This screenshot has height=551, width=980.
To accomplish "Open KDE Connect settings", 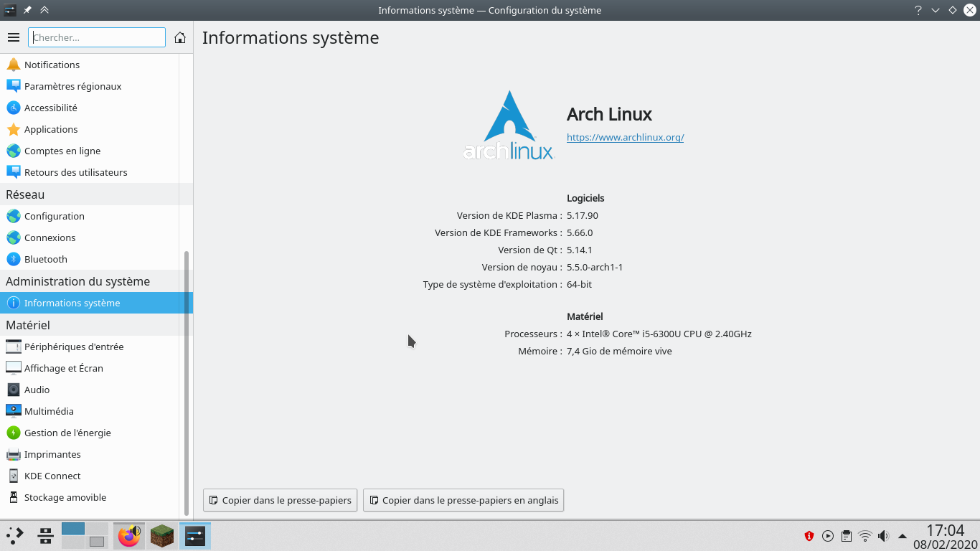I will 89,476.
